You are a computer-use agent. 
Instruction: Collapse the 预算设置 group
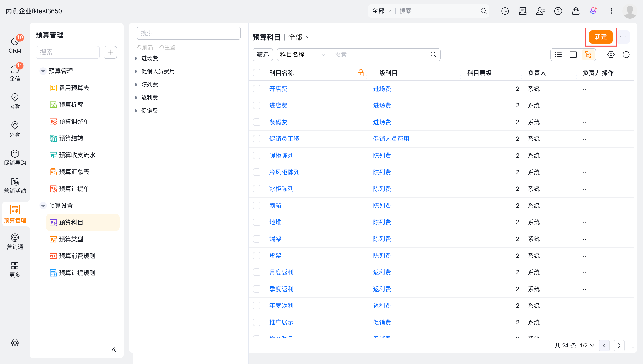pyautogui.click(x=43, y=206)
